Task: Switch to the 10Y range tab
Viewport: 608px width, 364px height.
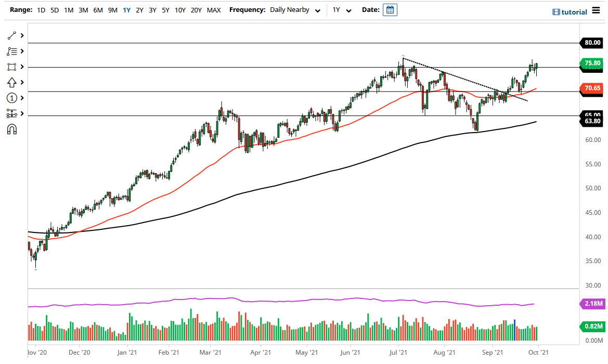Action: (x=180, y=10)
